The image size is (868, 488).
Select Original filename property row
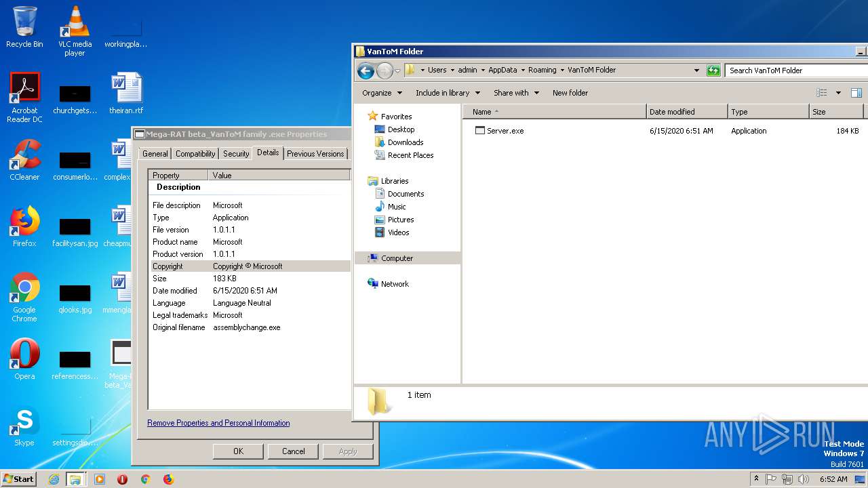tap(250, 327)
